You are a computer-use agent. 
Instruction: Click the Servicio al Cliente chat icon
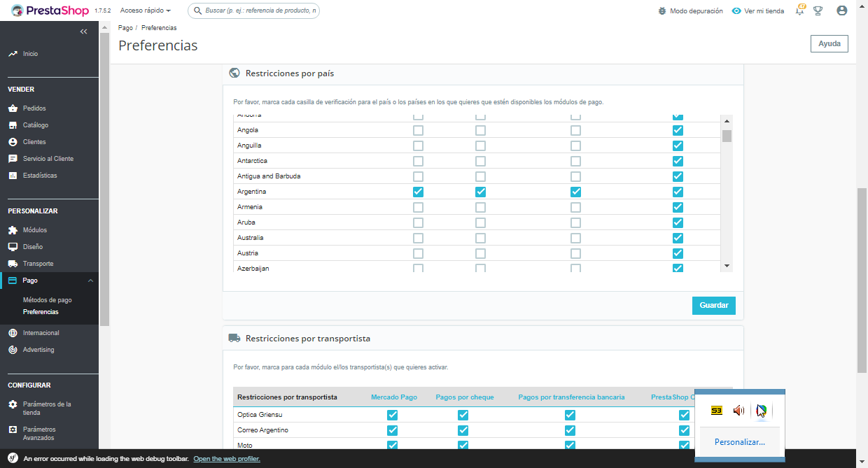13,159
